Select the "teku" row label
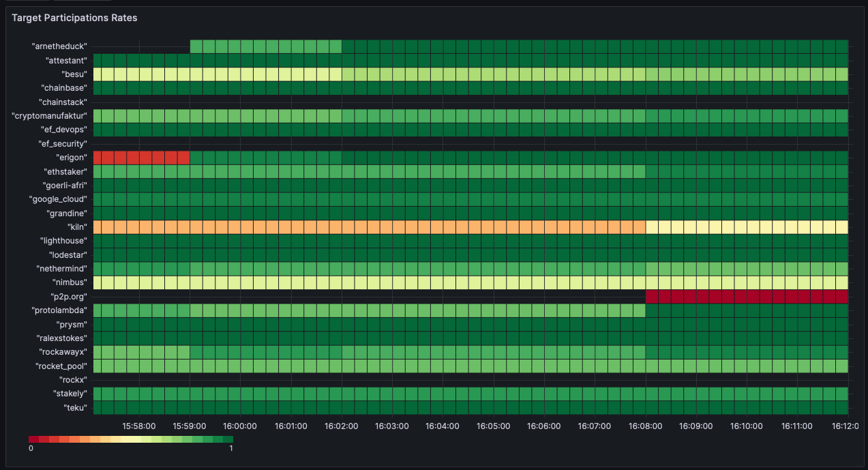 point(75,408)
